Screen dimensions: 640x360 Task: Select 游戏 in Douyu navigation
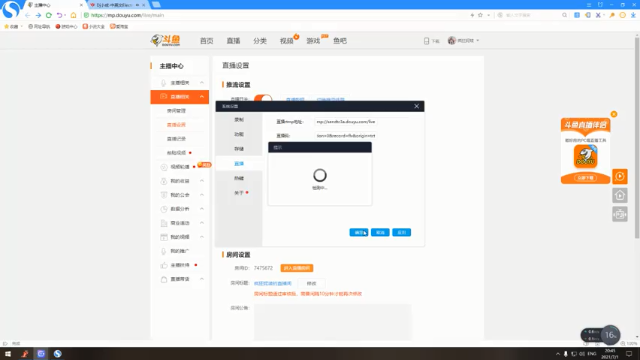pyautogui.click(x=313, y=41)
